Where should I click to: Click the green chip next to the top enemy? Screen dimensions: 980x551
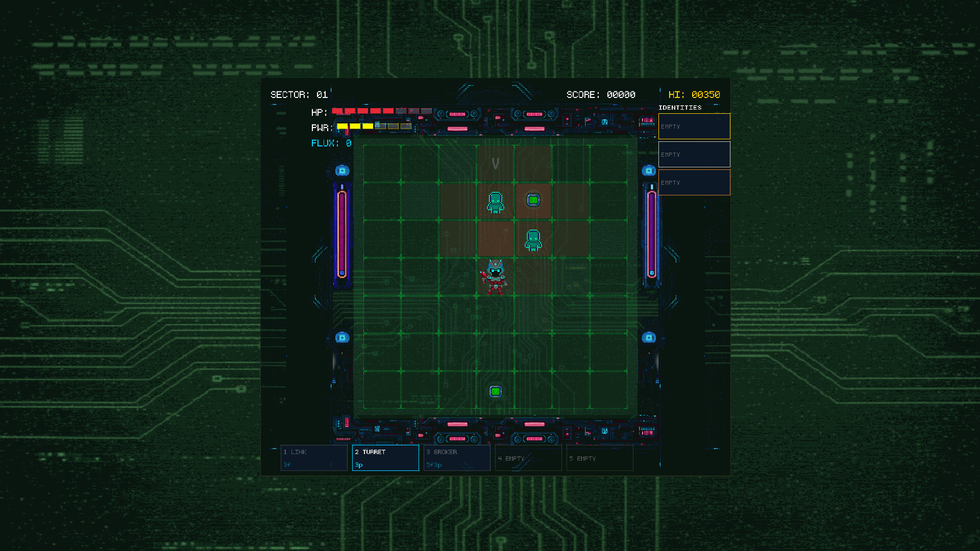[532, 201]
